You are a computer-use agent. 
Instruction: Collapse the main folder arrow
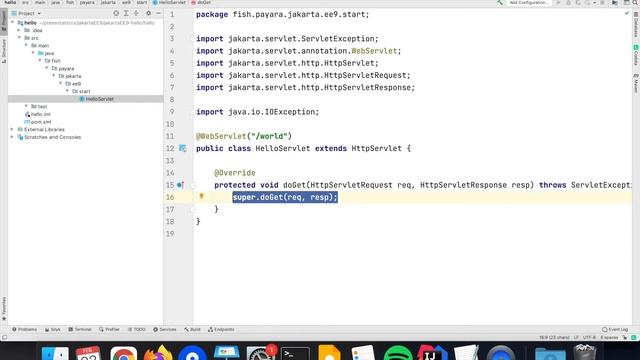pos(26,45)
